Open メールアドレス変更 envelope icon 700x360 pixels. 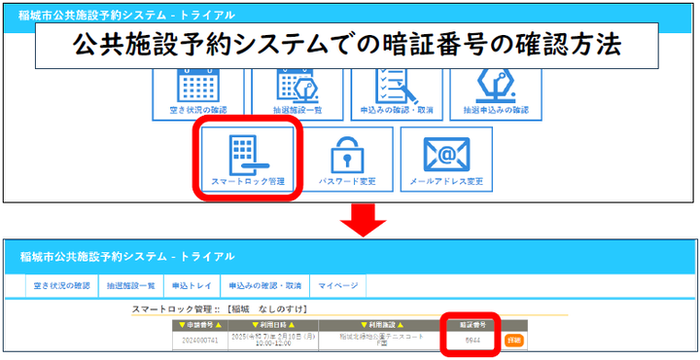446,159
